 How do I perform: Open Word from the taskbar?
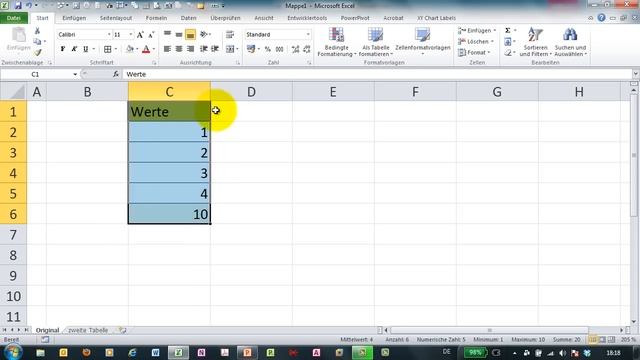pos(156,353)
